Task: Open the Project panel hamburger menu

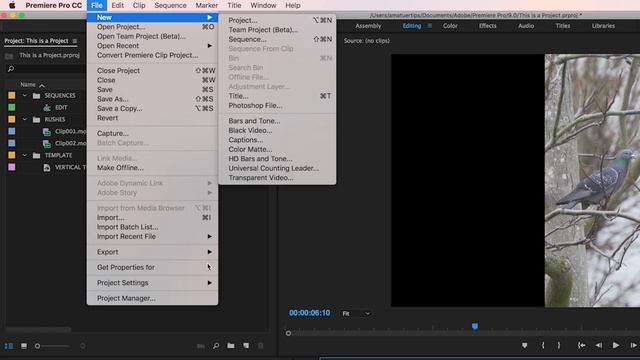Action: 75,41
